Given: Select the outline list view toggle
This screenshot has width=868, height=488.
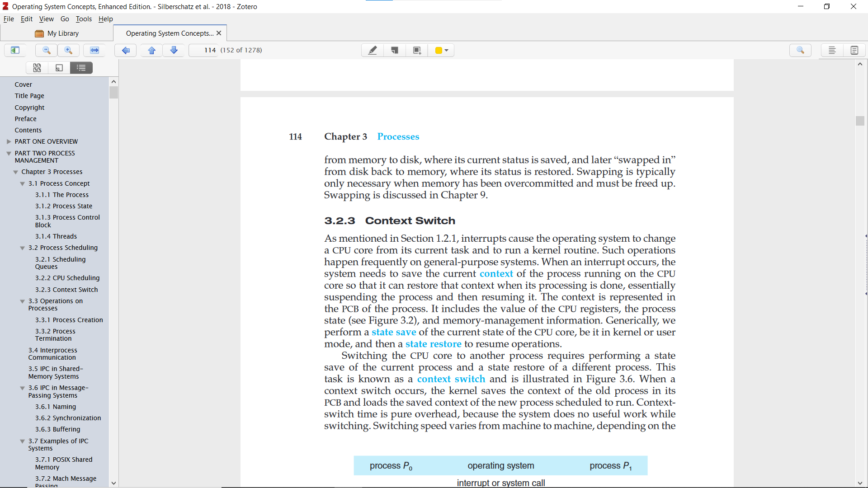Looking at the screenshot, I should click(81, 67).
